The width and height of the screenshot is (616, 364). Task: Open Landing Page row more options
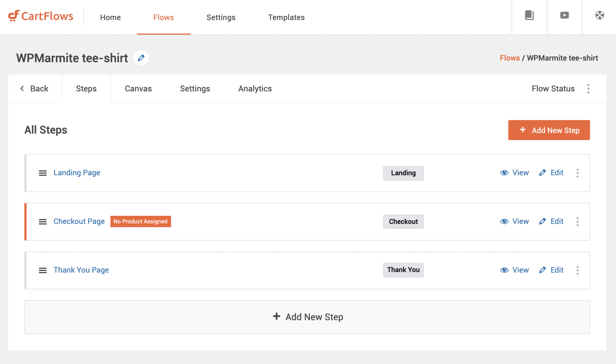577,173
